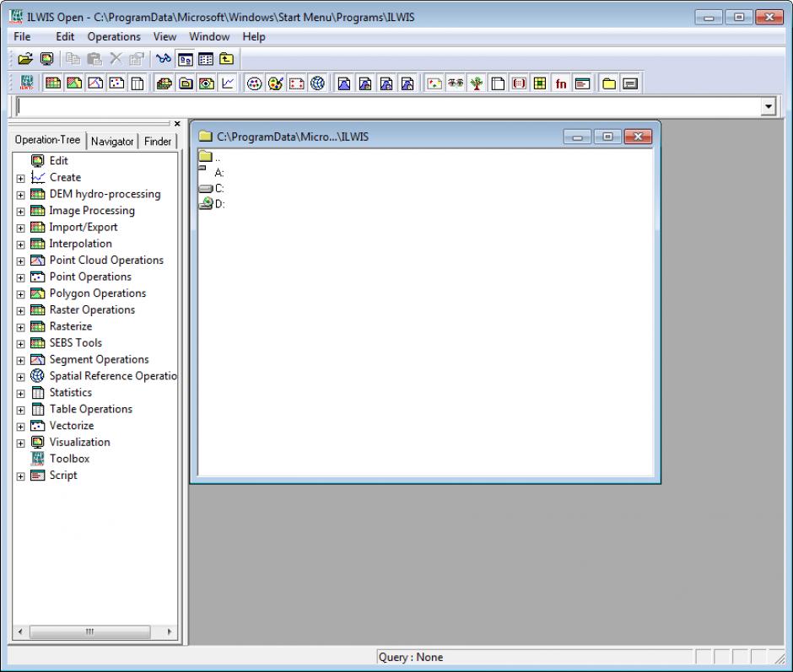Click the Domain colored-dots circle icon

pyautogui.click(x=255, y=83)
